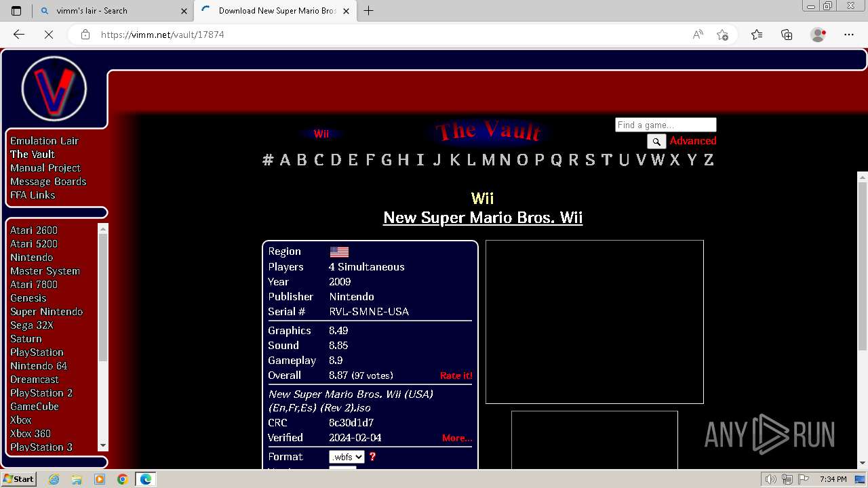Select PlayStation 2 in the console list
Viewport: 868px width, 488px height.
(41, 393)
